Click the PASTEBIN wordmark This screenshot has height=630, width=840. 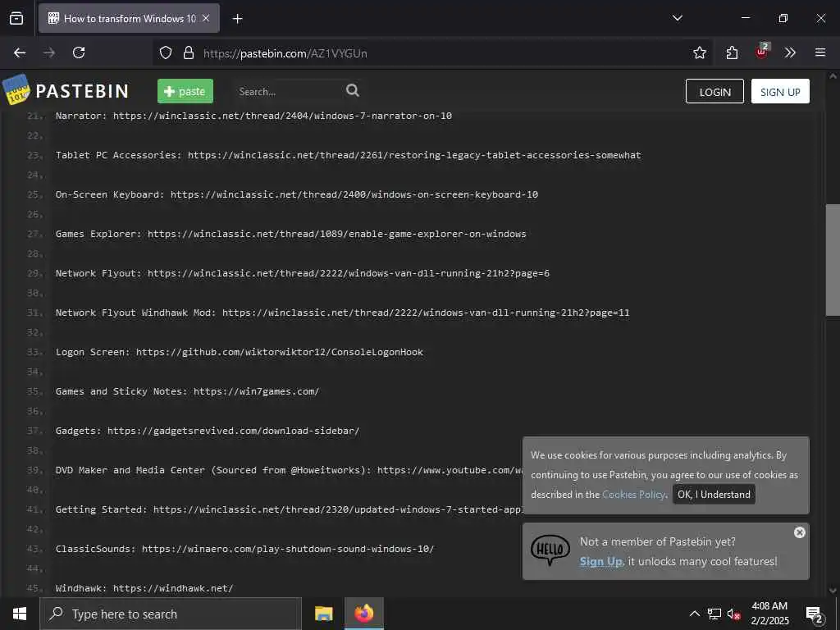pyautogui.click(x=82, y=91)
